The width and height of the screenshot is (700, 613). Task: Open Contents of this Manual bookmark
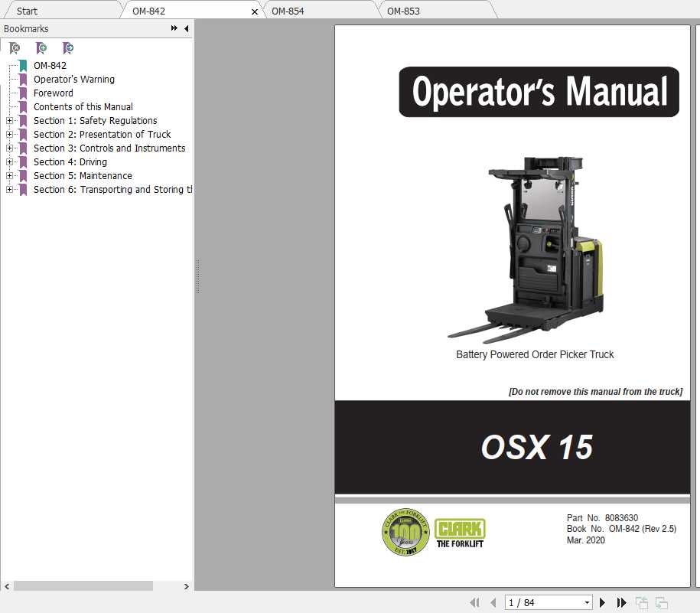click(83, 107)
